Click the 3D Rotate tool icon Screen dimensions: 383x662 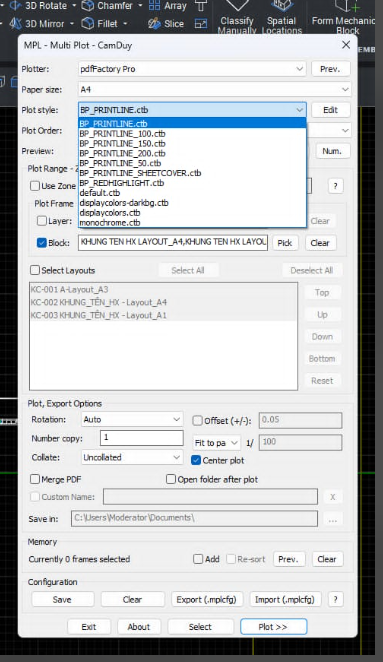pos(16,6)
